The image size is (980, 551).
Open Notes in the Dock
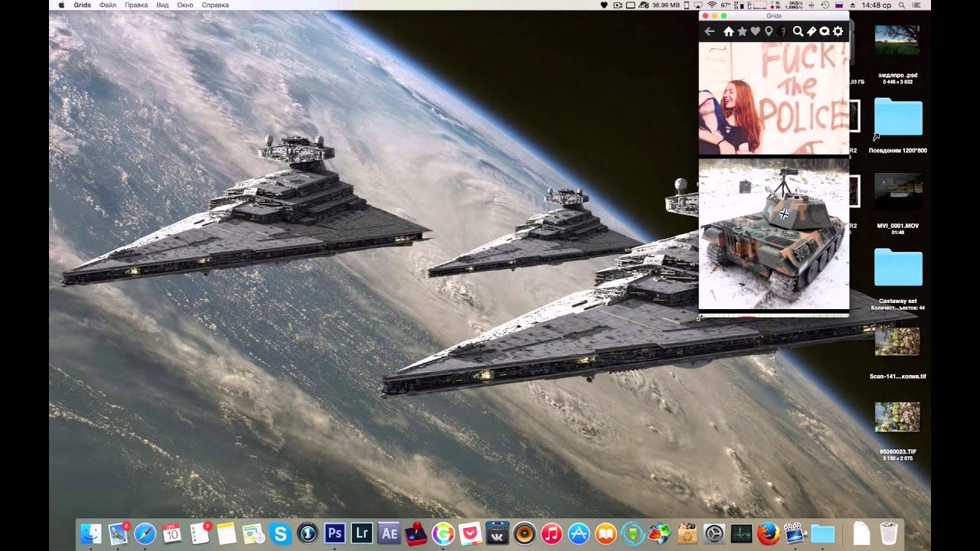click(226, 533)
